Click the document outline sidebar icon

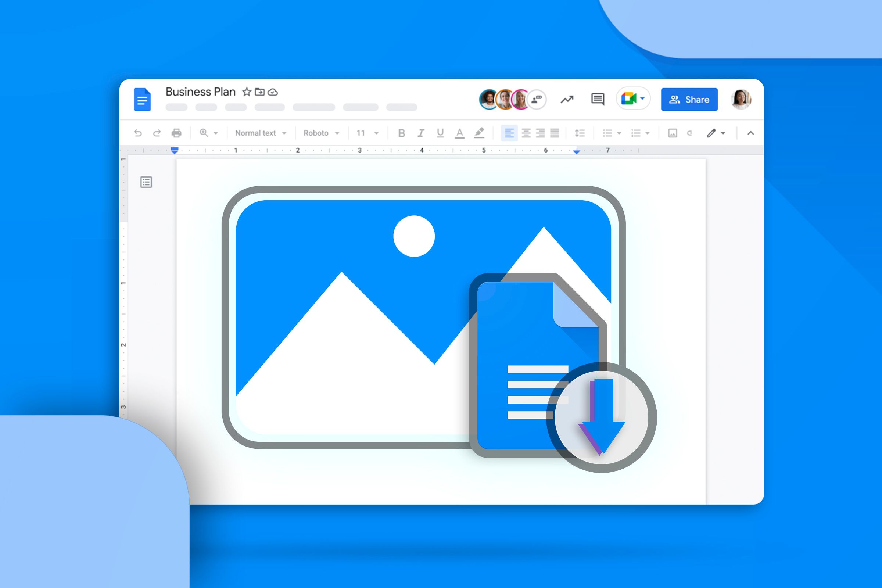coord(146,182)
